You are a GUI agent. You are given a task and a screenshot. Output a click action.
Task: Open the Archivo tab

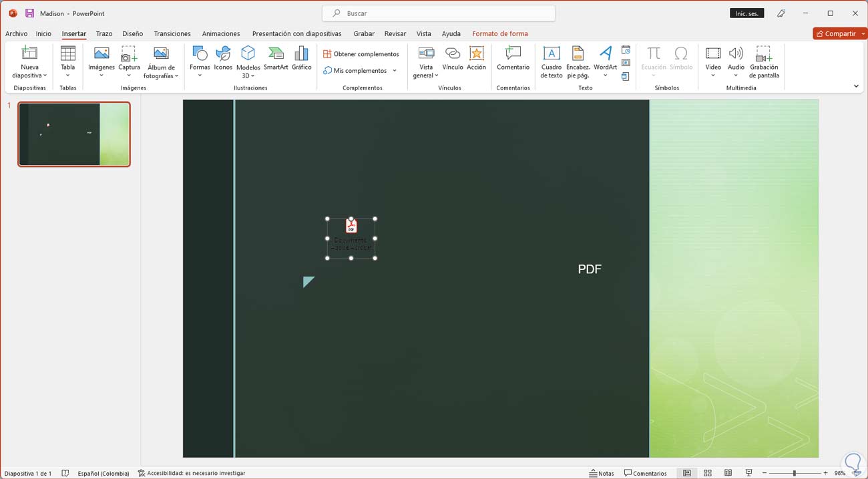(16, 33)
